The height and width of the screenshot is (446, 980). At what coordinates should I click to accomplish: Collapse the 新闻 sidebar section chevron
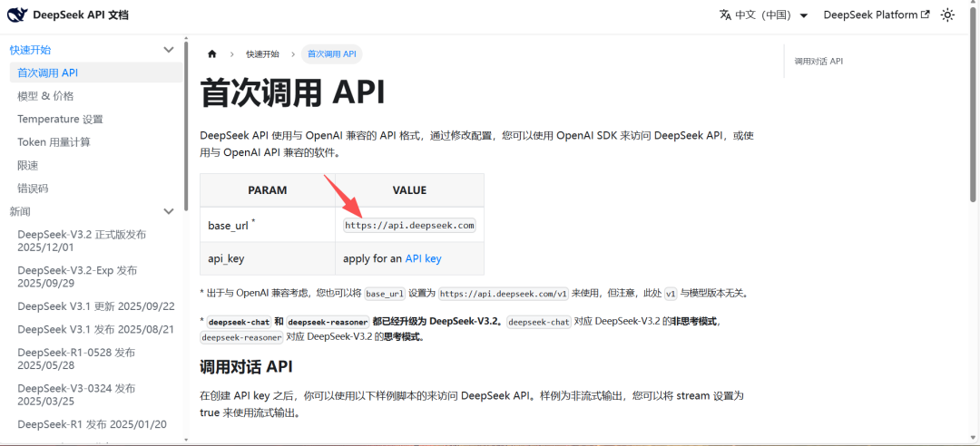[168, 212]
